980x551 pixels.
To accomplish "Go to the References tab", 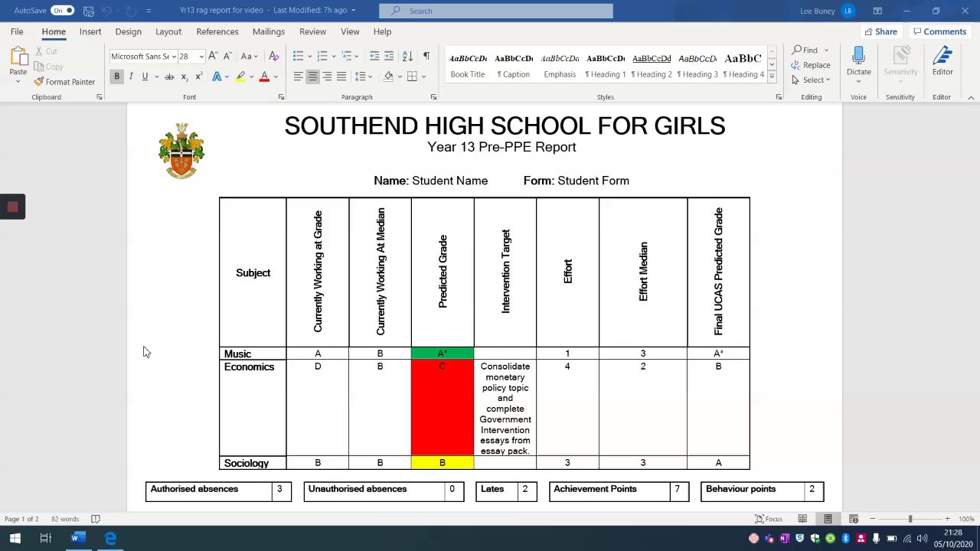I will click(217, 31).
